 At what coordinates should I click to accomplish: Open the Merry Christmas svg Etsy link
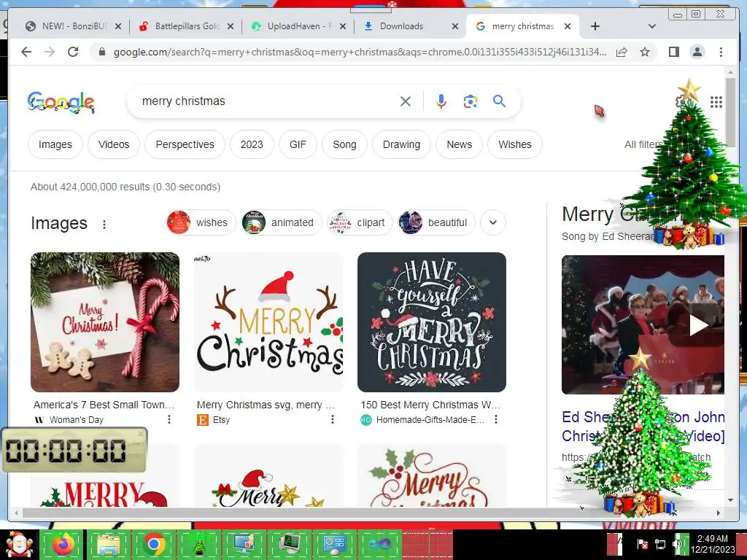266,405
